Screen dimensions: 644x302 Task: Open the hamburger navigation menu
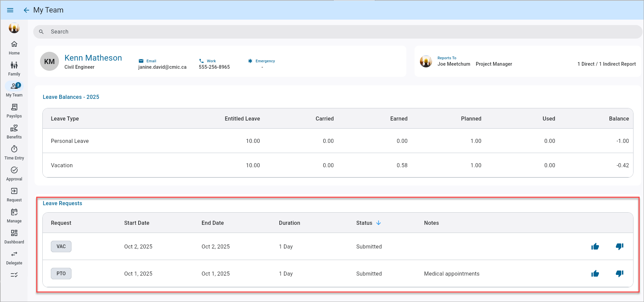coord(10,10)
